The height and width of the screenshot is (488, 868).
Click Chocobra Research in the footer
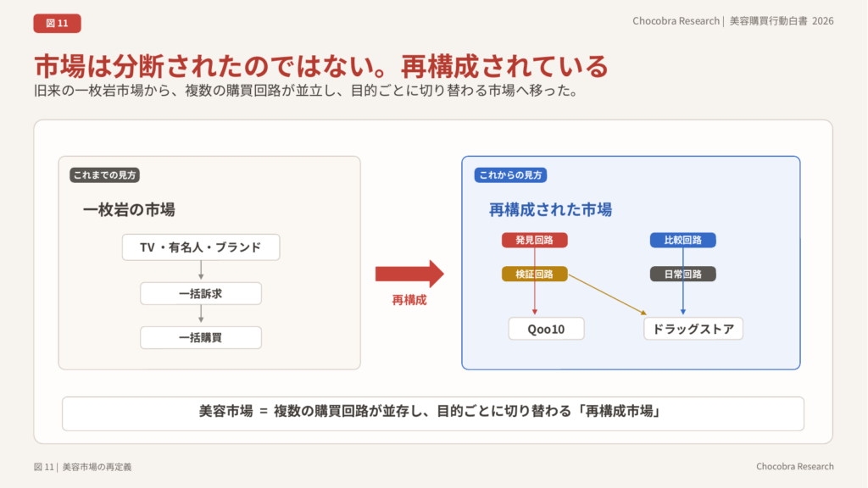click(x=794, y=467)
